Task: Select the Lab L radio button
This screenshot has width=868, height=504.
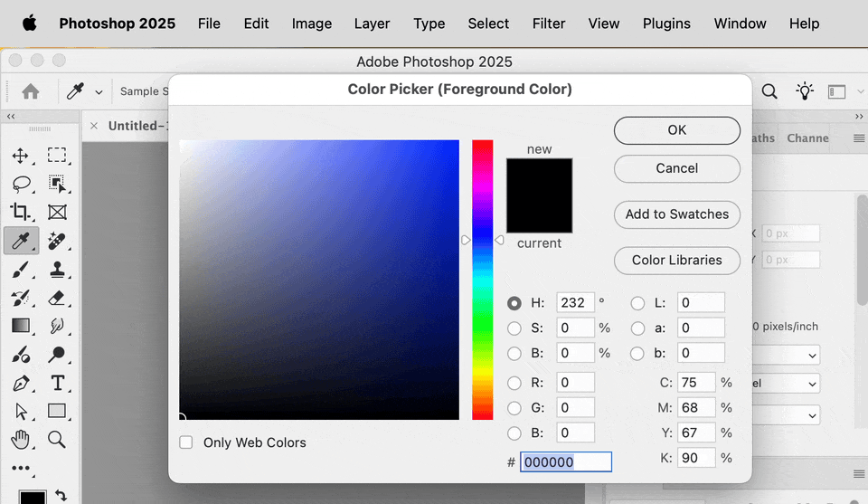Action: pos(637,303)
